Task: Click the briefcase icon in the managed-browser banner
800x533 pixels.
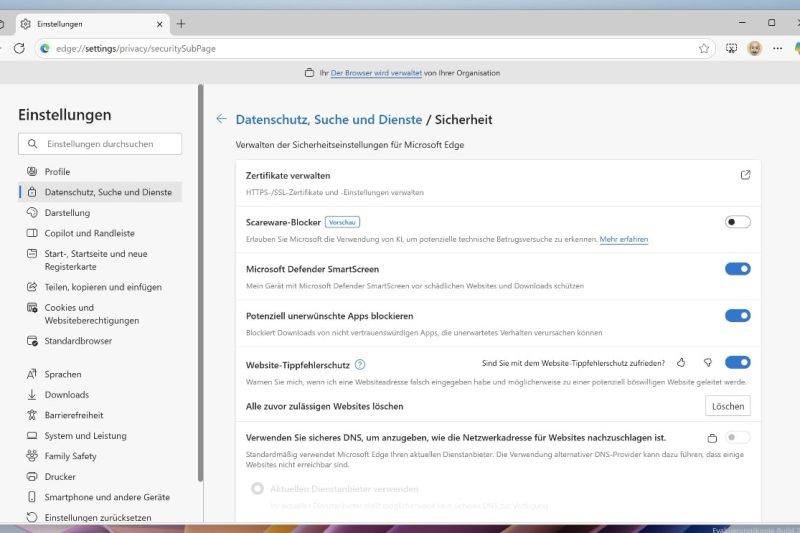Action: click(309, 73)
